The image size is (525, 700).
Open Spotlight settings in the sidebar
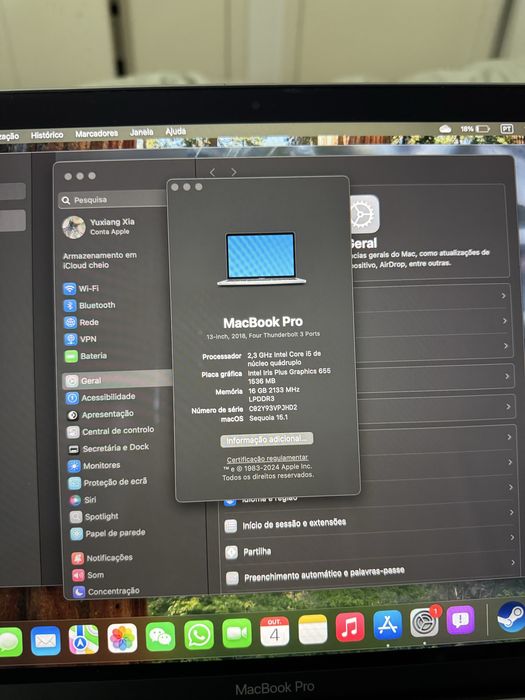coord(94,517)
